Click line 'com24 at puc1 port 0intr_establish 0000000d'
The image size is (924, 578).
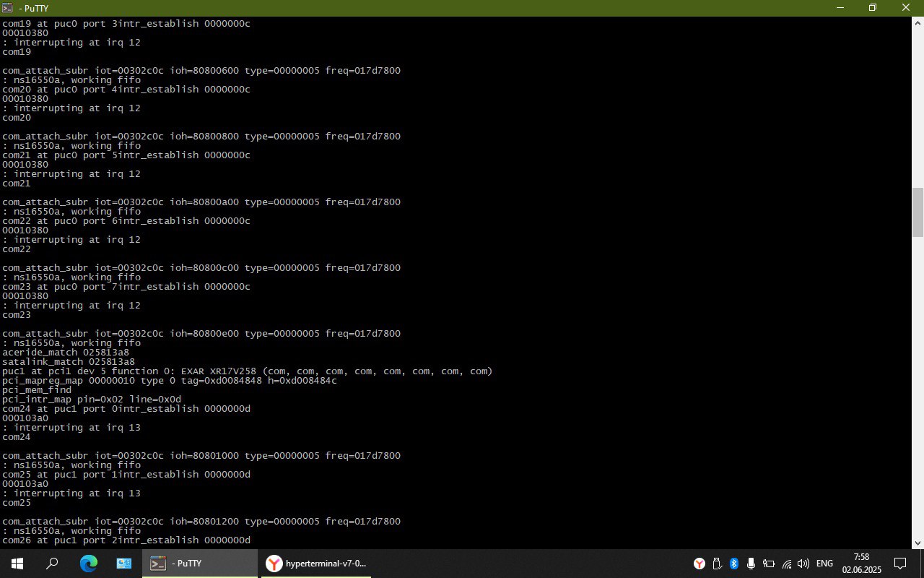click(x=126, y=409)
